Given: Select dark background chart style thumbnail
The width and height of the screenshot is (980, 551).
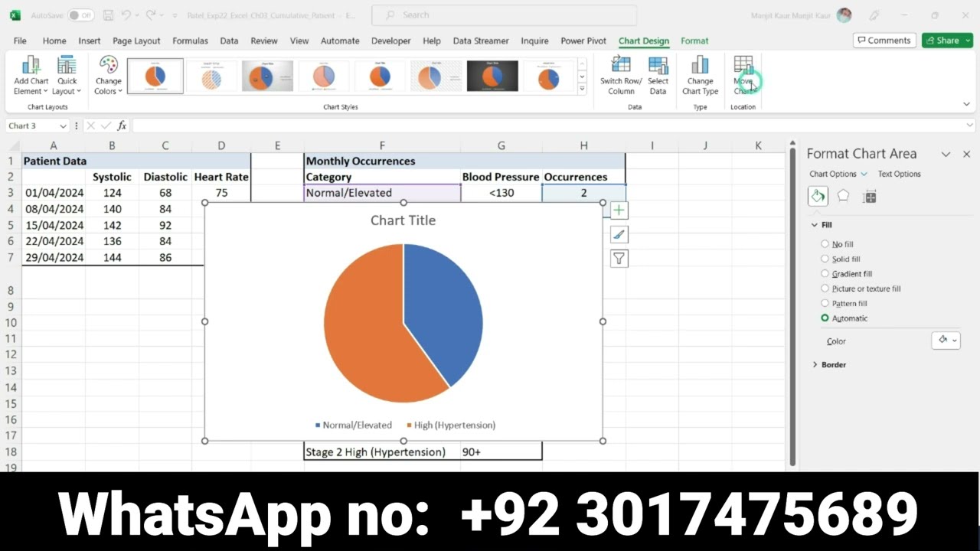Looking at the screenshot, I should pyautogui.click(x=492, y=77).
